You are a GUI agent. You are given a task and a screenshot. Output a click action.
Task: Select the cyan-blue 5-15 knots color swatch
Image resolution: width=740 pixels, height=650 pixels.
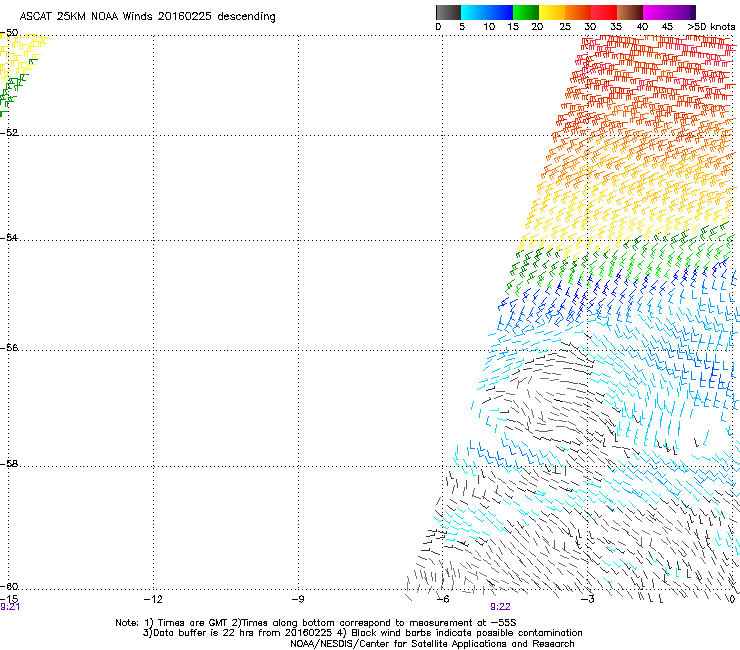point(487,12)
